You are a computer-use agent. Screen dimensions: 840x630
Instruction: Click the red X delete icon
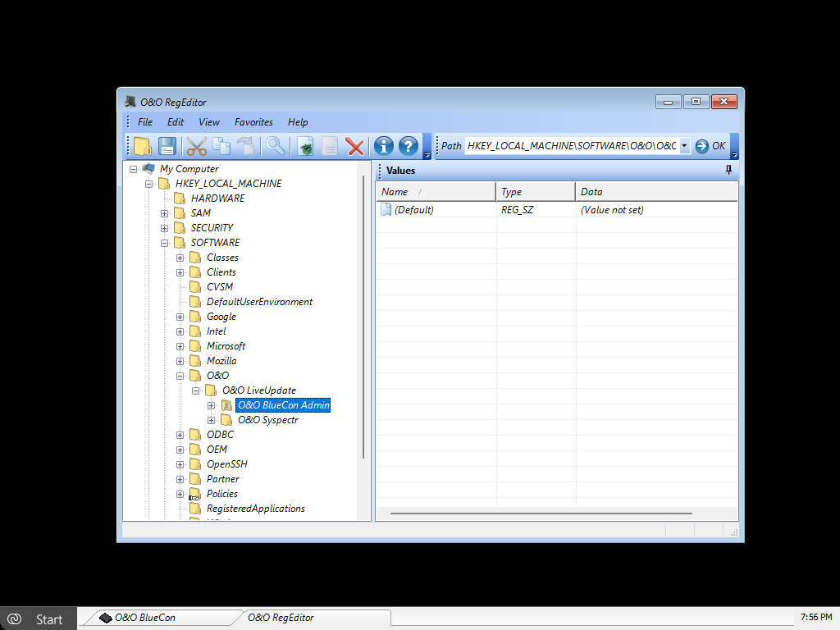354,147
